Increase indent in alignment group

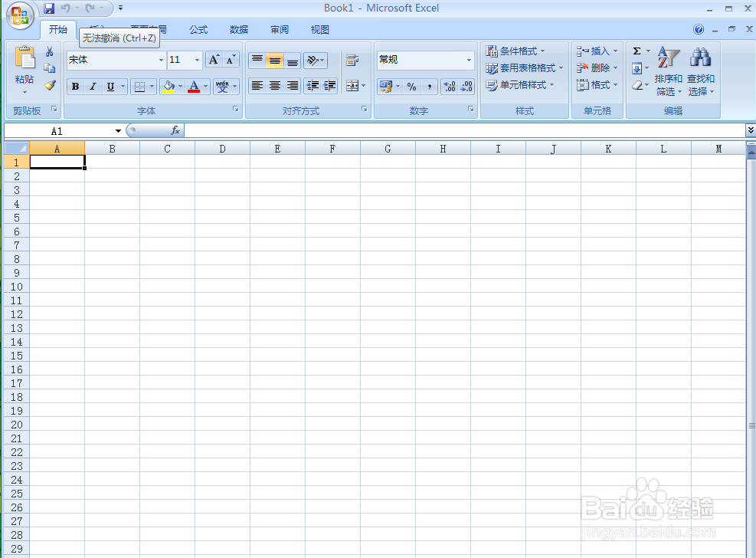(330, 86)
